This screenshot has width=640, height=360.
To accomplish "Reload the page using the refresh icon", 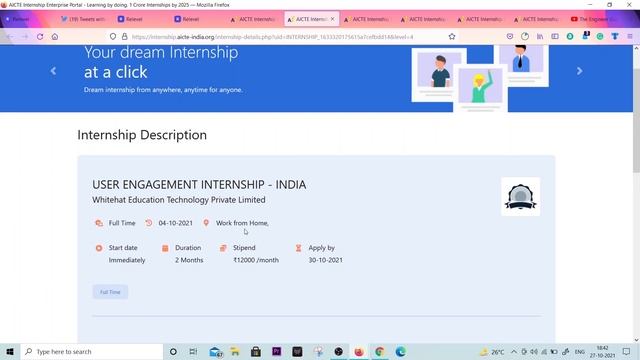I will pyautogui.click(x=40, y=37).
